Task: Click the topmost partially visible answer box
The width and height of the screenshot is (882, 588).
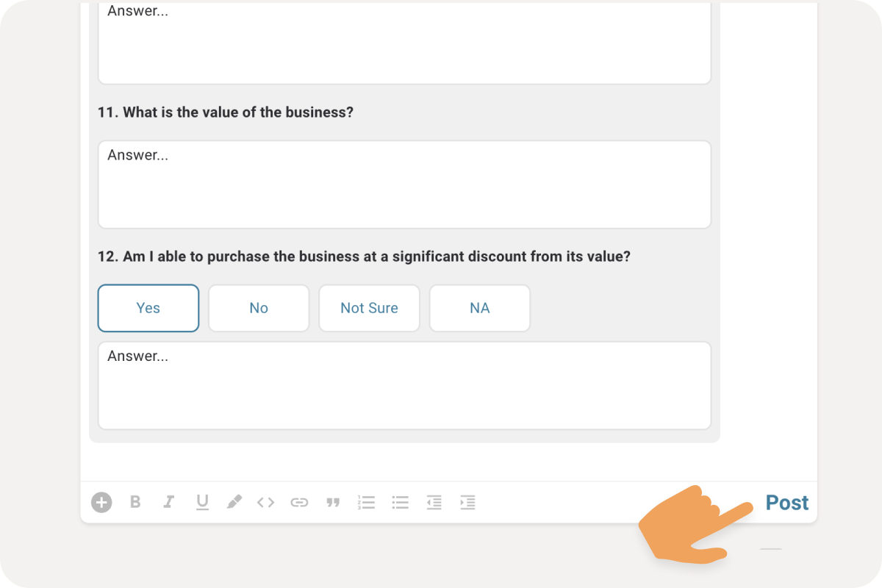Action: [x=404, y=43]
